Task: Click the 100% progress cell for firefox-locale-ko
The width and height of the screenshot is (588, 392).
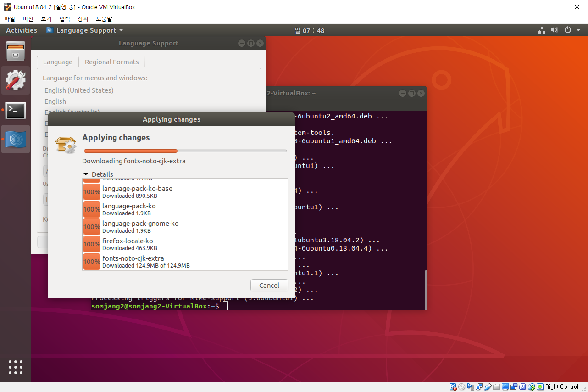Action: coord(92,244)
